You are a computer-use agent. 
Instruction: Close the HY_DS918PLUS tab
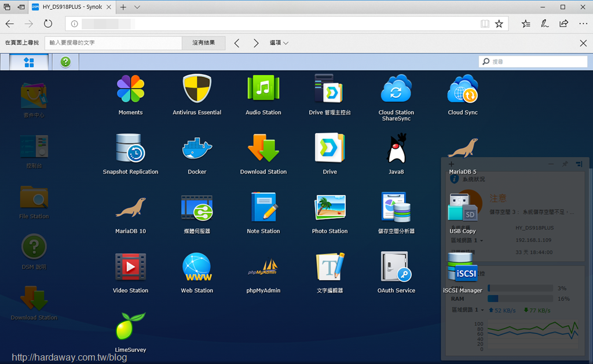click(x=108, y=7)
